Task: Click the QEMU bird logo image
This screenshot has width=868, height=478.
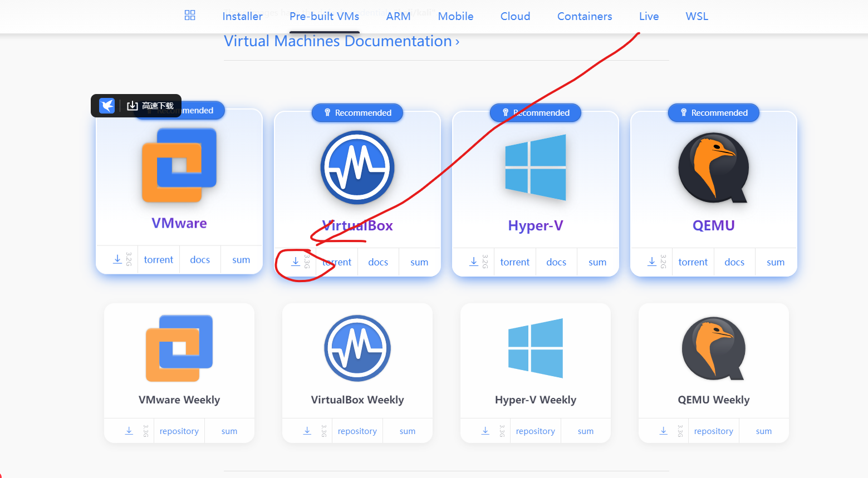Action: pyautogui.click(x=714, y=167)
